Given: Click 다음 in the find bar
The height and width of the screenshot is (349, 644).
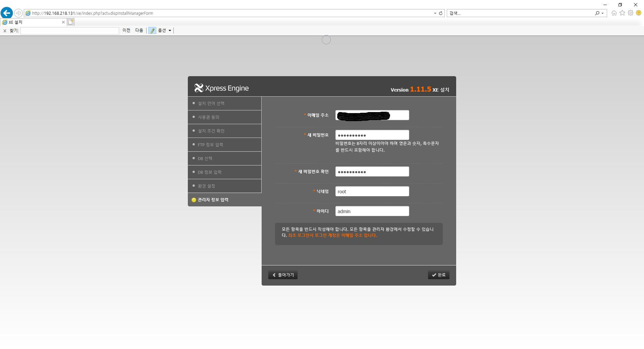Looking at the screenshot, I should (x=139, y=30).
